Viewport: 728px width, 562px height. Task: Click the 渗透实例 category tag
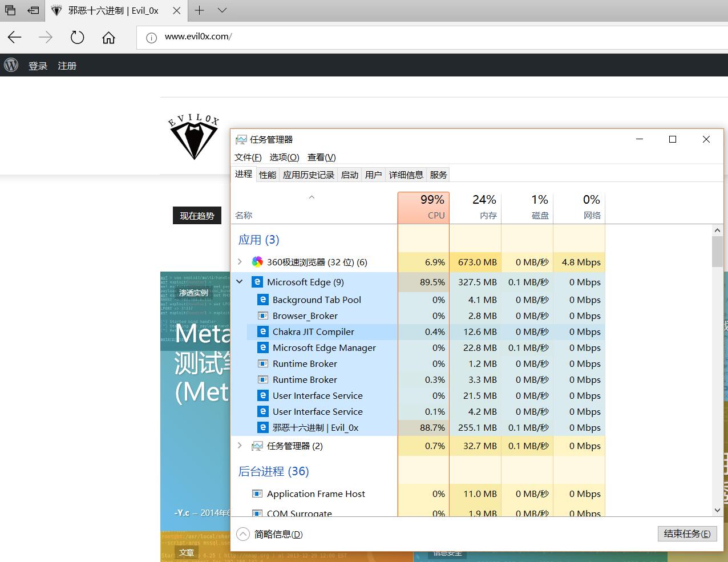[194, 293]
